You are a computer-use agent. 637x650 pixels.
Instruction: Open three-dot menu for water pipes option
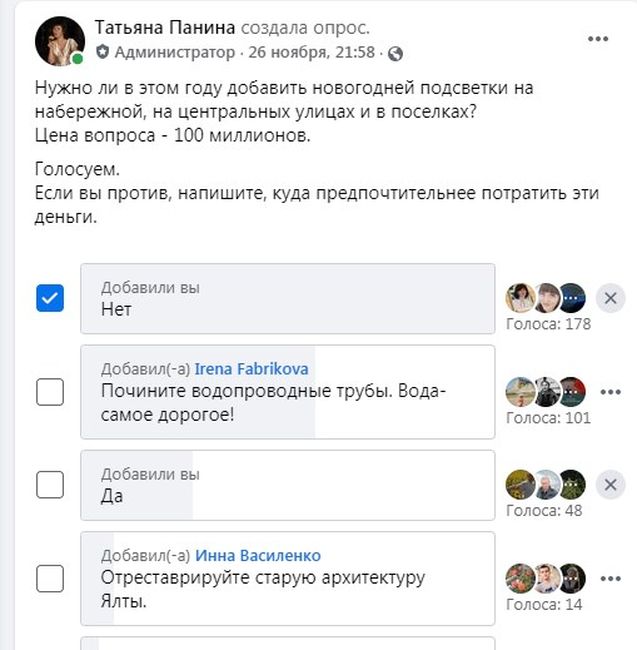point(610,392)
